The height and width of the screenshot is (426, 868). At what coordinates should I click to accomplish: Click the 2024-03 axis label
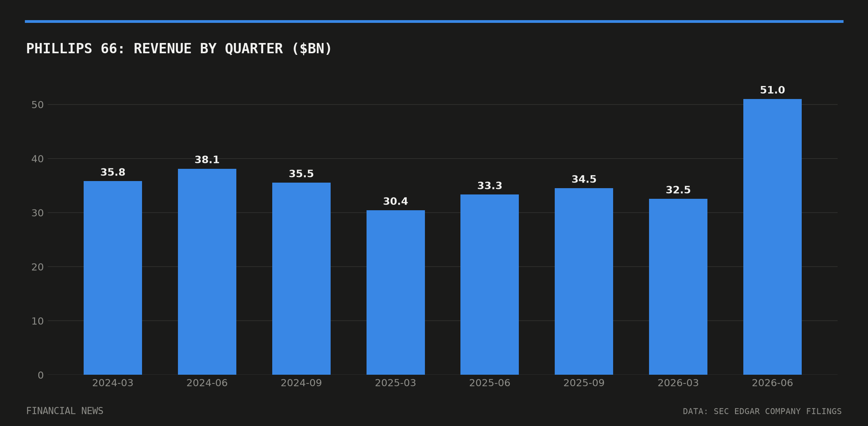click(x=113, y=383)
